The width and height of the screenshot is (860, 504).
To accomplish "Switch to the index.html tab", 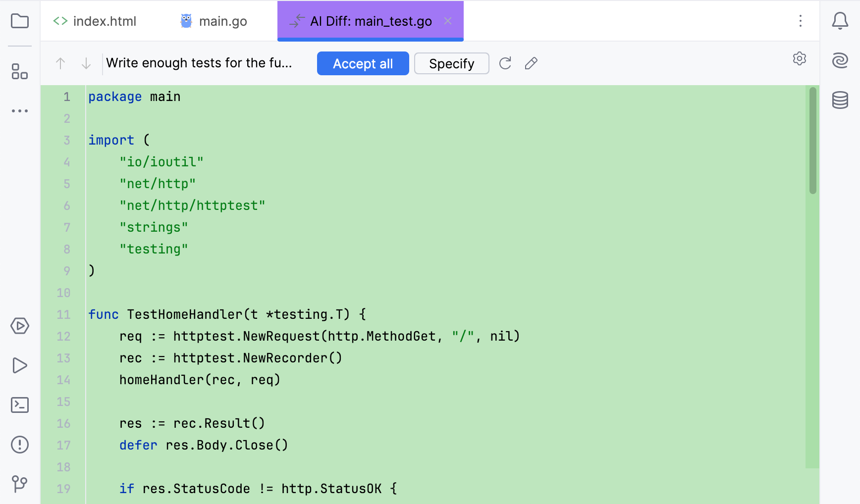I will click(95, 21).
